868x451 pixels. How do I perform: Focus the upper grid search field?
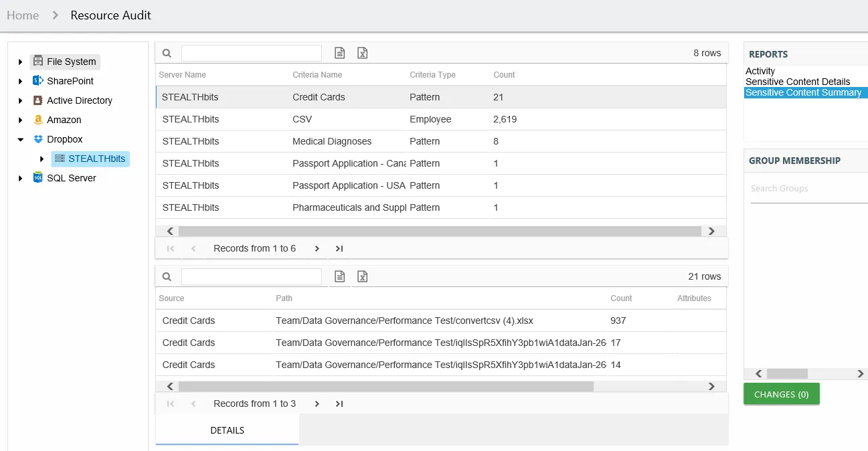coord(252,54)
